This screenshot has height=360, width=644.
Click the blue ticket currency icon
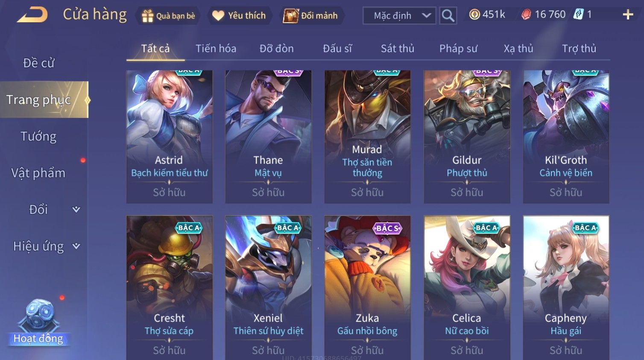[579, 15]
